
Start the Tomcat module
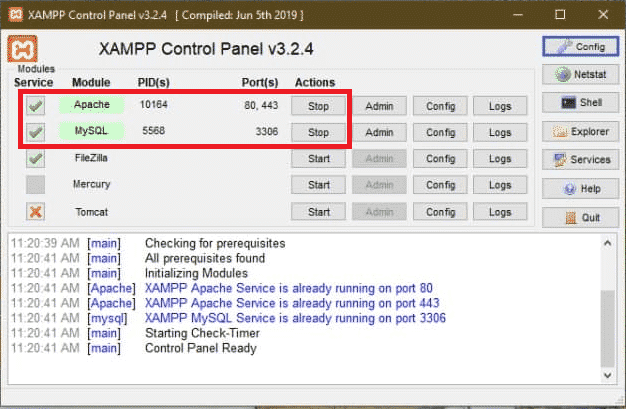click(318, 212)
